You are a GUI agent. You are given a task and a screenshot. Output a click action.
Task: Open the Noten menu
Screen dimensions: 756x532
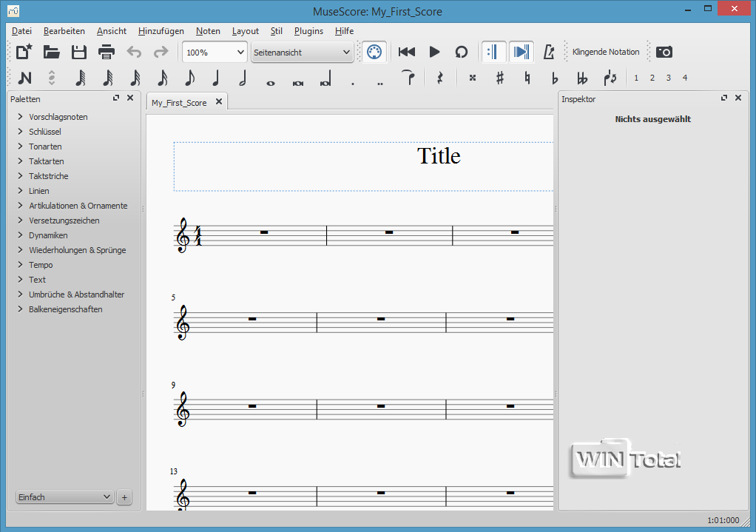[208, 31]
